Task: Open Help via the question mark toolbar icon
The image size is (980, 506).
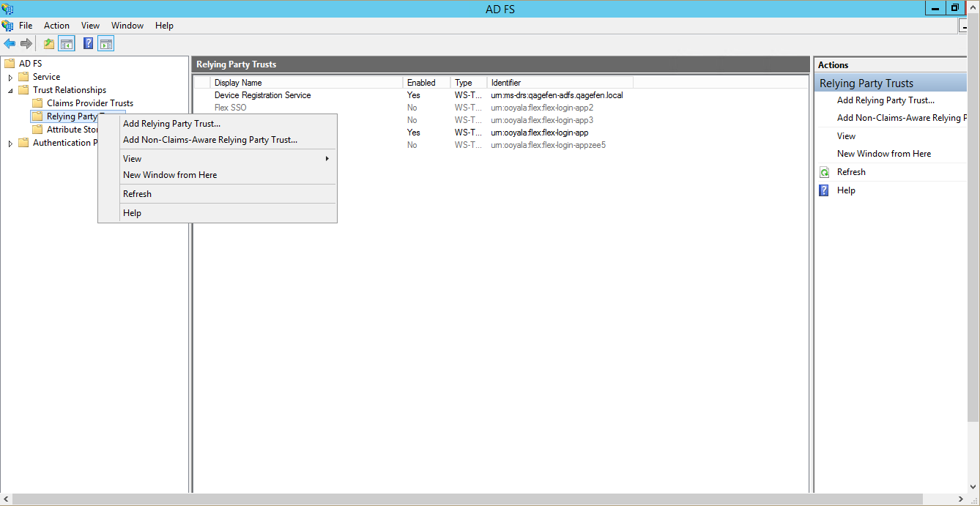Action: click(x=88, y=43)
